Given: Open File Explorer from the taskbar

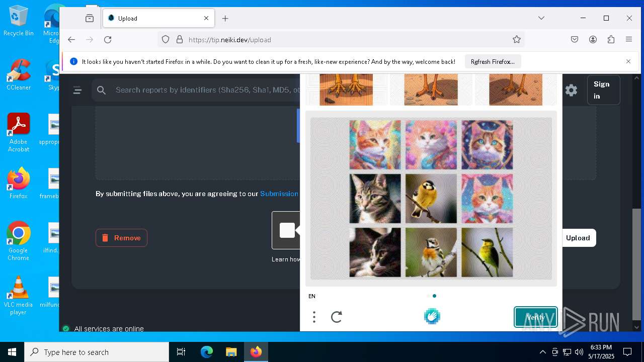Looking at the screenshot, I should [231, 352].
